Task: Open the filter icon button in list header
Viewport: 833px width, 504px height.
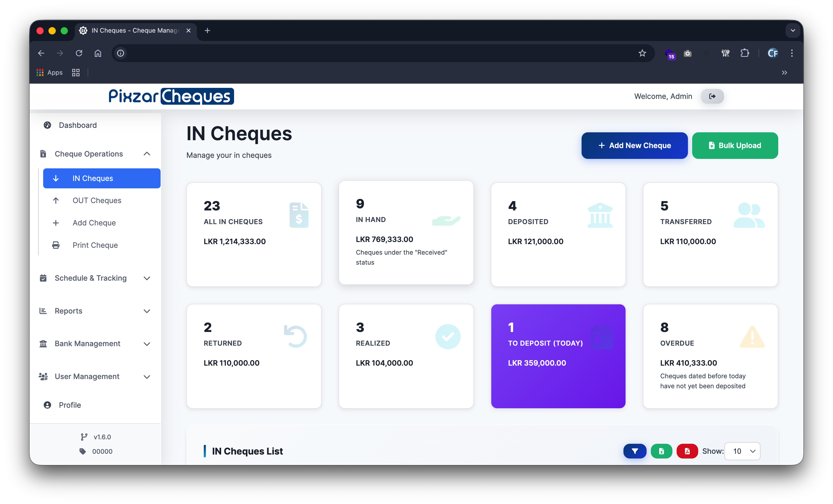Action: coord(634,451)
